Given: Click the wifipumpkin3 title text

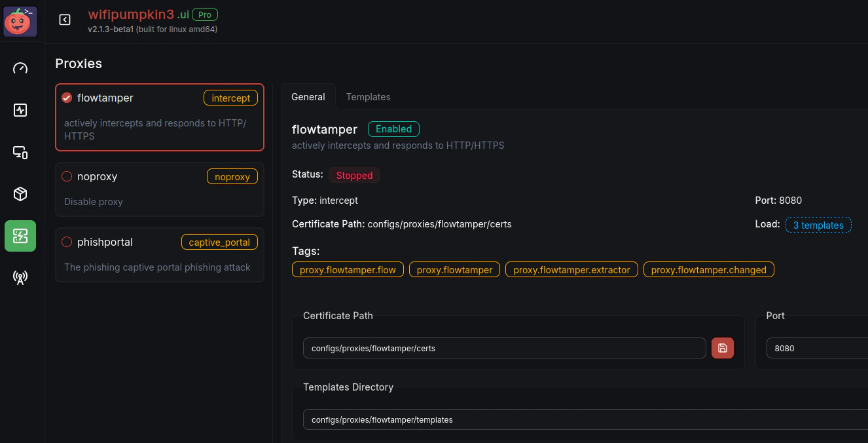Looking at the screenshot, I should [132, 14].
